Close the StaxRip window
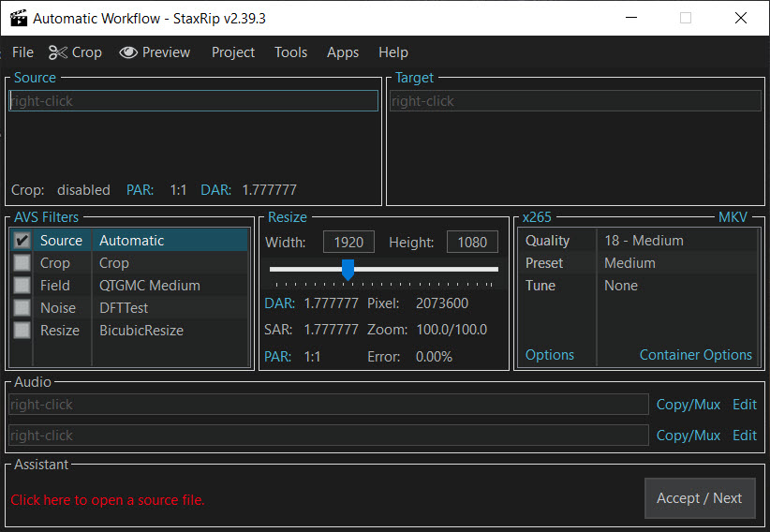 [741, 18]
